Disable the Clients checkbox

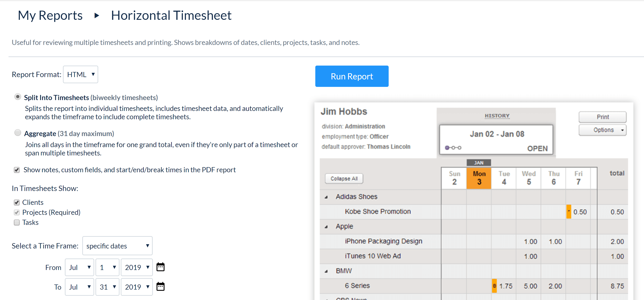pyautogui.click(x=17, y=202)
